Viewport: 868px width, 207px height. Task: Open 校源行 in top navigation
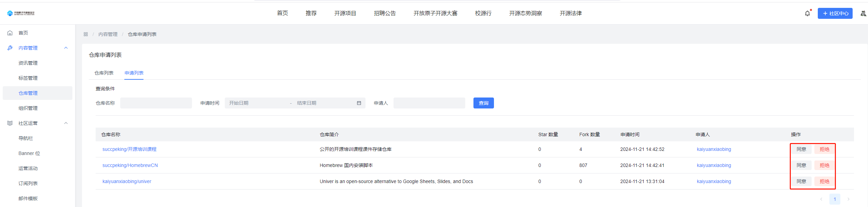pyautogui.click(x=483, y=13)
